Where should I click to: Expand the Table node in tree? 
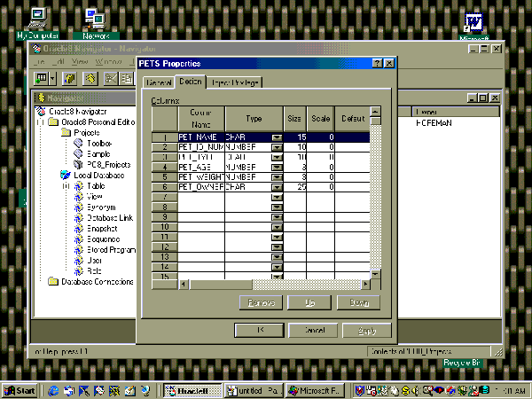click(x=66, y=186)
